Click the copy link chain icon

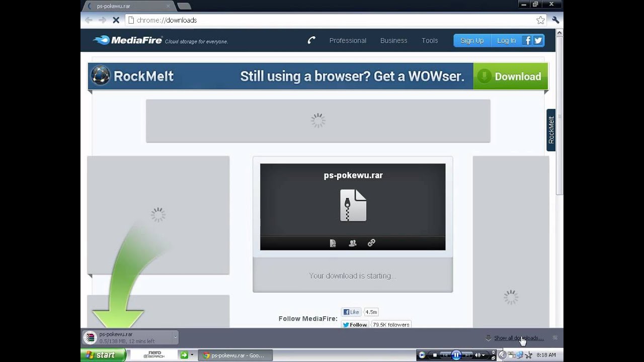pos(371,243)
